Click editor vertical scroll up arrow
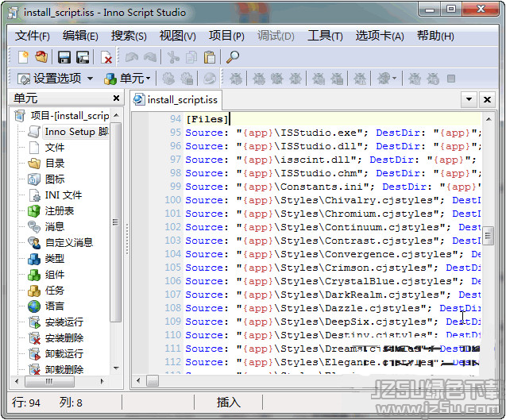Image resolution: width=506 pixels, height=420 pixels. (x=489, y=119)
